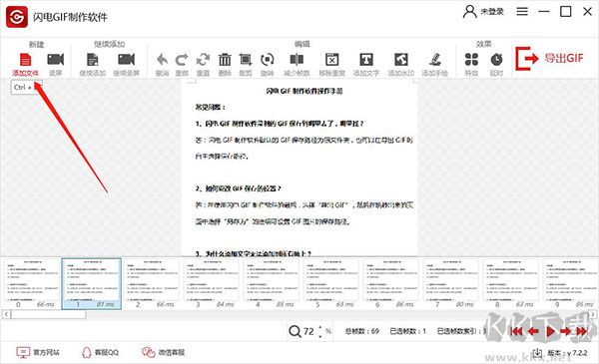The height and width of the screenshot is (364, 599).
Task: Open the 客服QQ support link
Action: [101, 352]
